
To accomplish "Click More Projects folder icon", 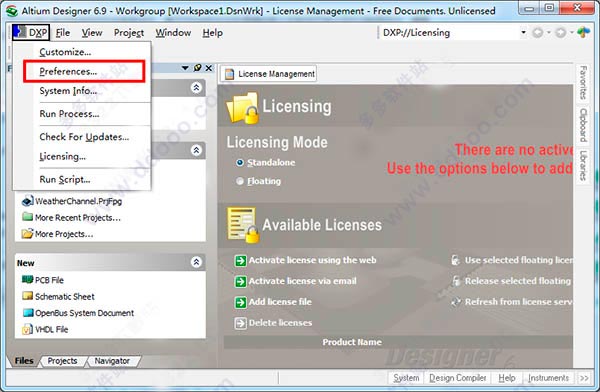I will click(28, 234).
